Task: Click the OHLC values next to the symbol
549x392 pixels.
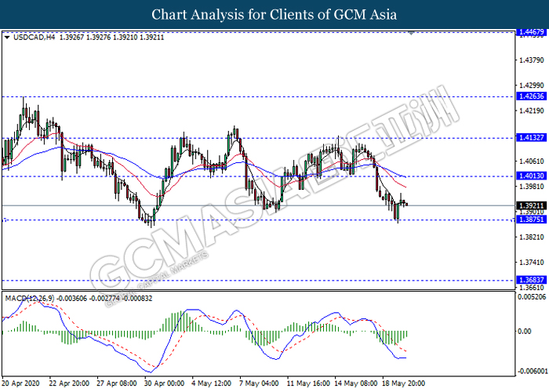Action: coord(111,37)
